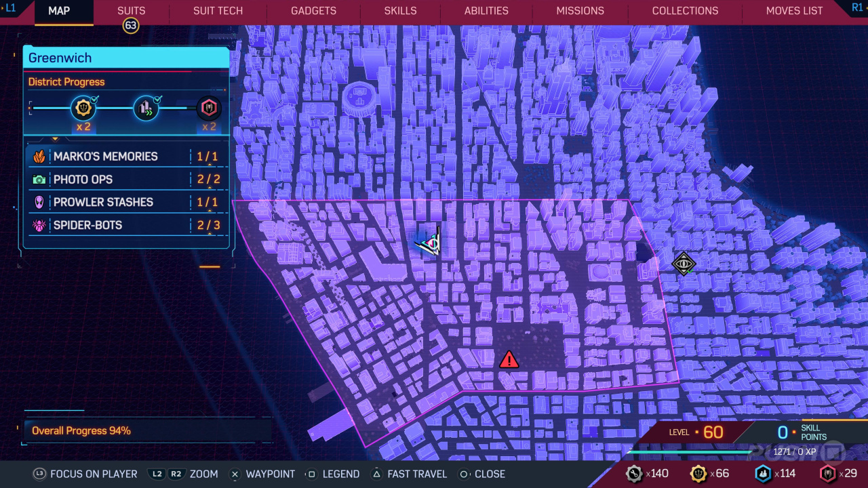
Task: Click the triangle button icon
Action: [x=376, y=474]
